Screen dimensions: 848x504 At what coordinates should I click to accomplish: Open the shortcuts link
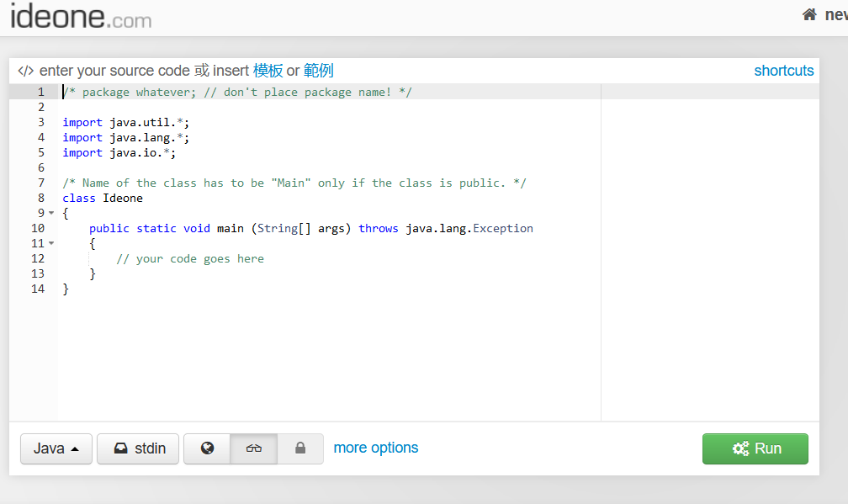click(x=784, y=71)
